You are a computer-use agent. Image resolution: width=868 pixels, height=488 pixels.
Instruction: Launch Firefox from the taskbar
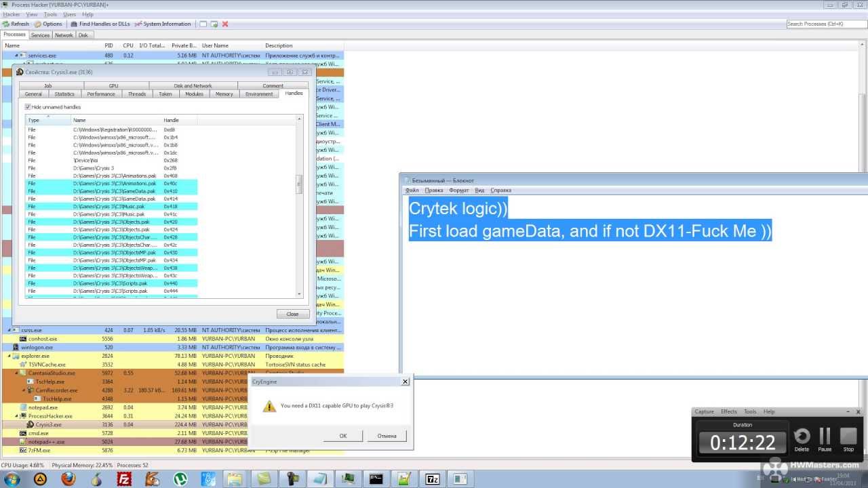pyautogui.click(x=68, y=479)
